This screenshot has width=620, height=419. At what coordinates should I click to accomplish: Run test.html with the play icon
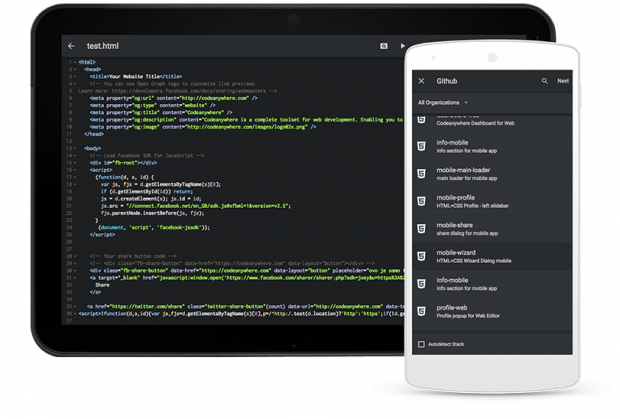402,46
